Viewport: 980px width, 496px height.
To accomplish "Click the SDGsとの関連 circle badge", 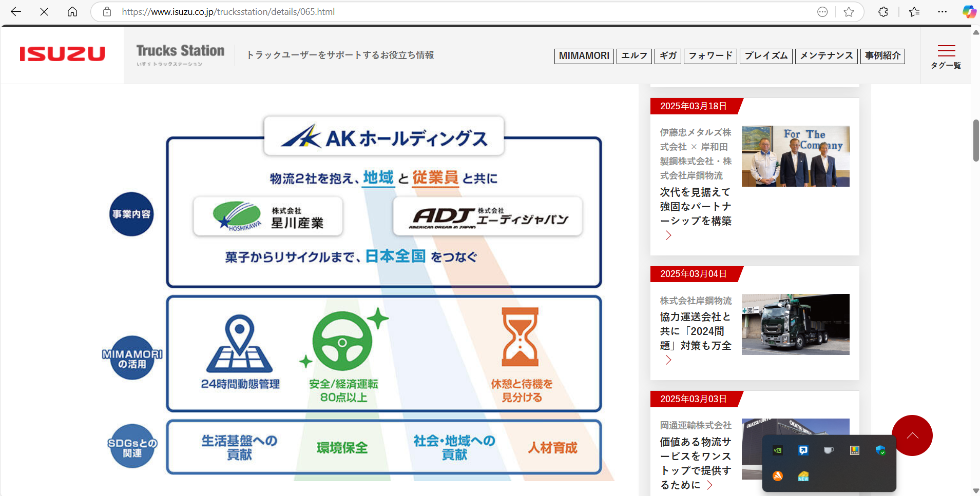I will coord(132,446).
